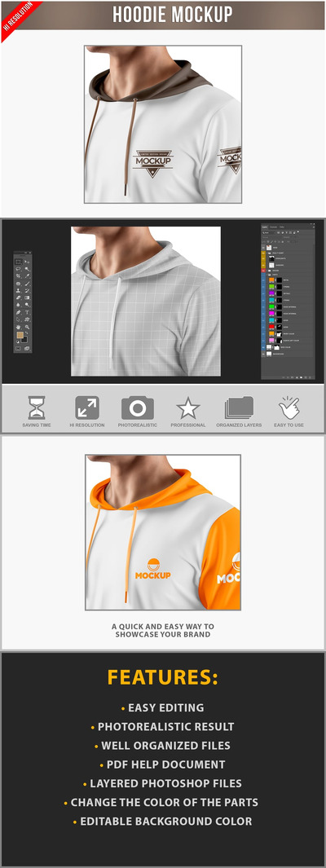This screenshot has height=868, width=326.
Task: Select the Brush tool
Action: pyautogui.click(x=27, y=284)
